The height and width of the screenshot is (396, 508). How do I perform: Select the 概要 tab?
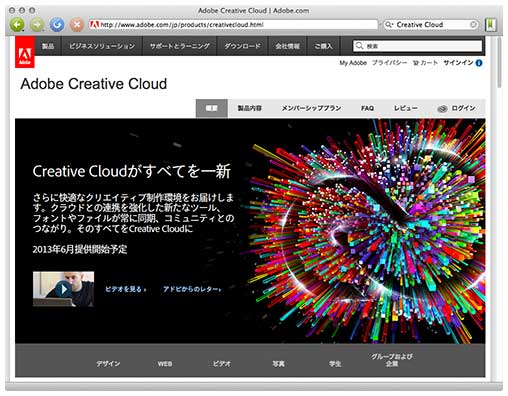212,108
